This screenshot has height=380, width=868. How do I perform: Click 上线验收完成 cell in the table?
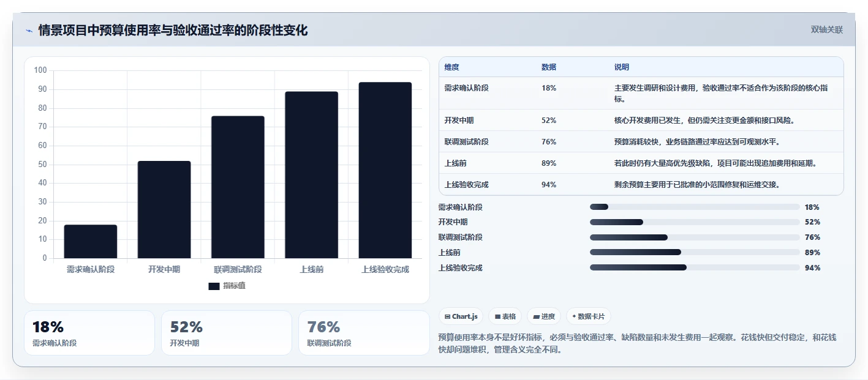pos(467,185)
